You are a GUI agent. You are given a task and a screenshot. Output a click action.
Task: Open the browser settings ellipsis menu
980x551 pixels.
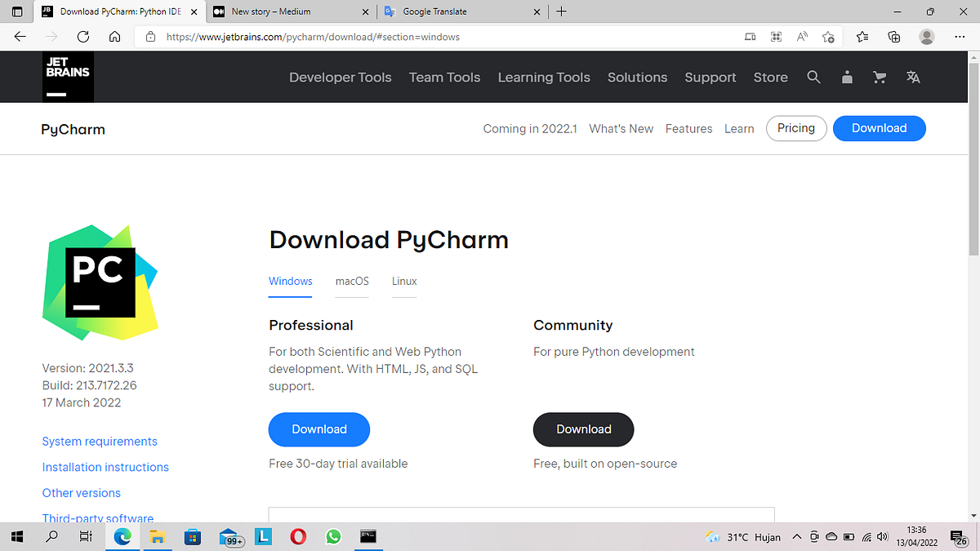pos(960,37)
